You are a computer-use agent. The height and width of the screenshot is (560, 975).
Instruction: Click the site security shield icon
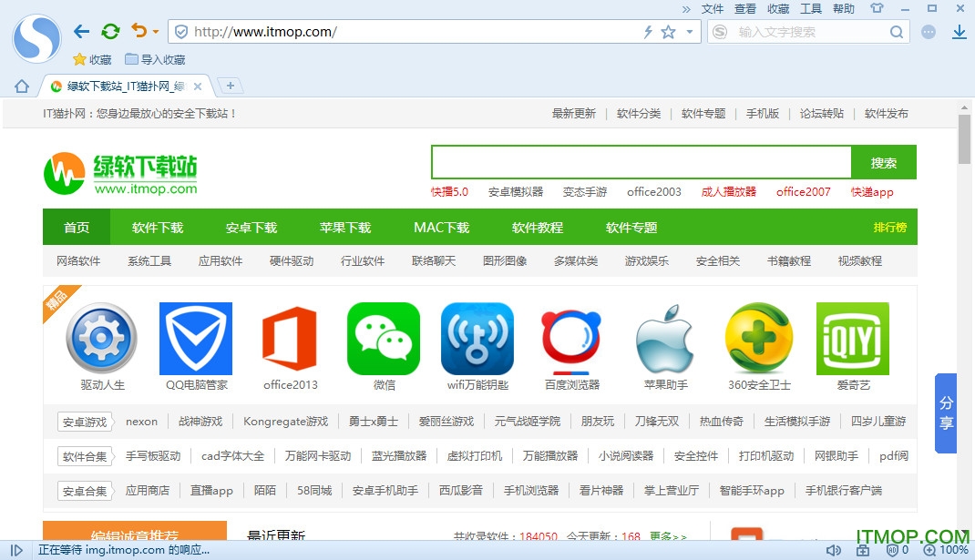click(181, 32)
